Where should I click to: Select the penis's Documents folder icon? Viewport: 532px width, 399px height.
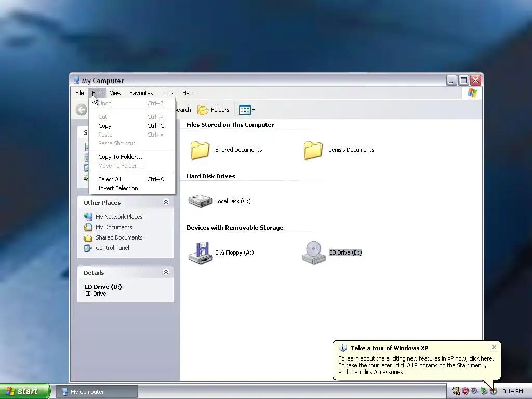(x=313, y=150)
